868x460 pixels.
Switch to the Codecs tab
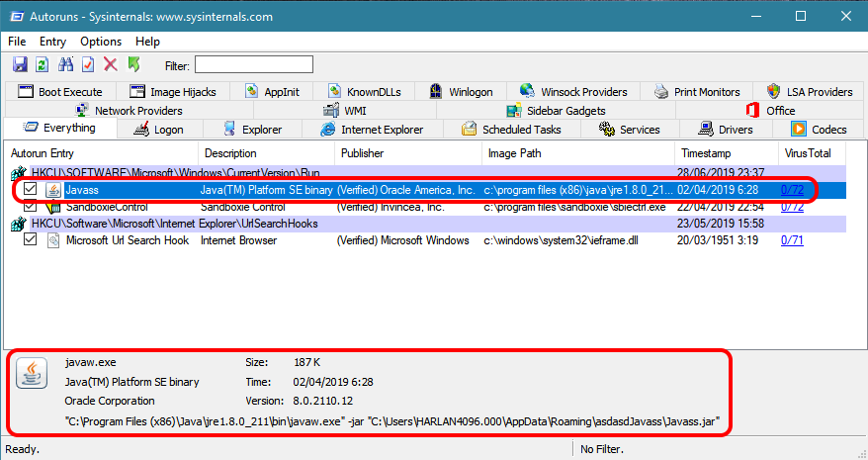click(x=819, y=130)
